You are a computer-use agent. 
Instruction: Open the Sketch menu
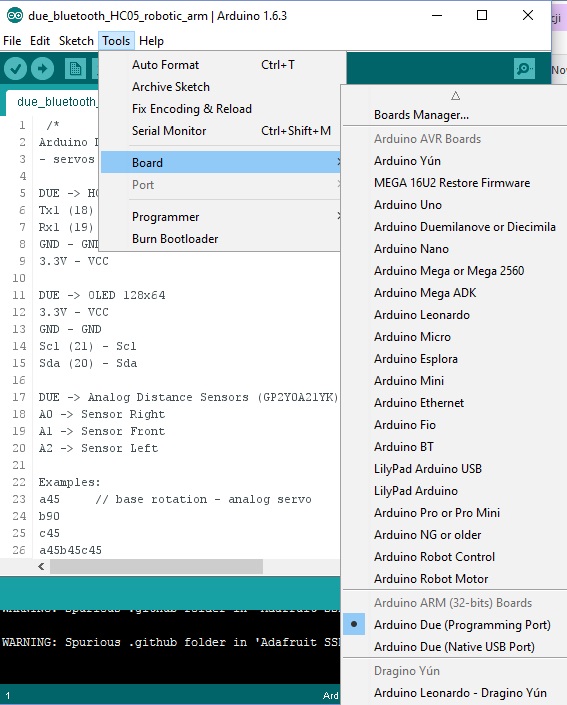[76, 41]
